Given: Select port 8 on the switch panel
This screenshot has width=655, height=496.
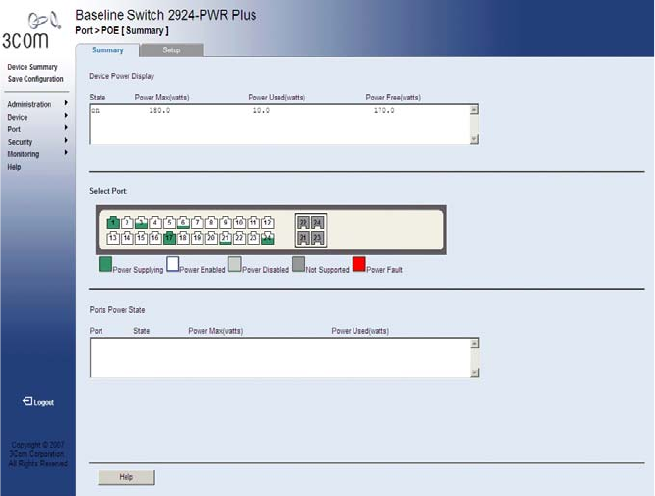Looking at the screenshot, I should point(211,223).
